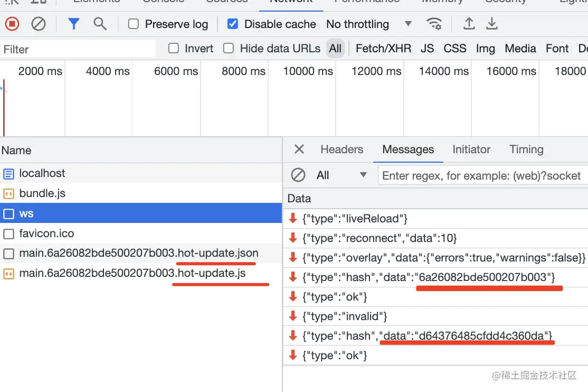The height and width of the screenshot is (392, 588).
Task: Enable the Preserve log checkbox
Action: pyautogui.click(x=134, y=24)
